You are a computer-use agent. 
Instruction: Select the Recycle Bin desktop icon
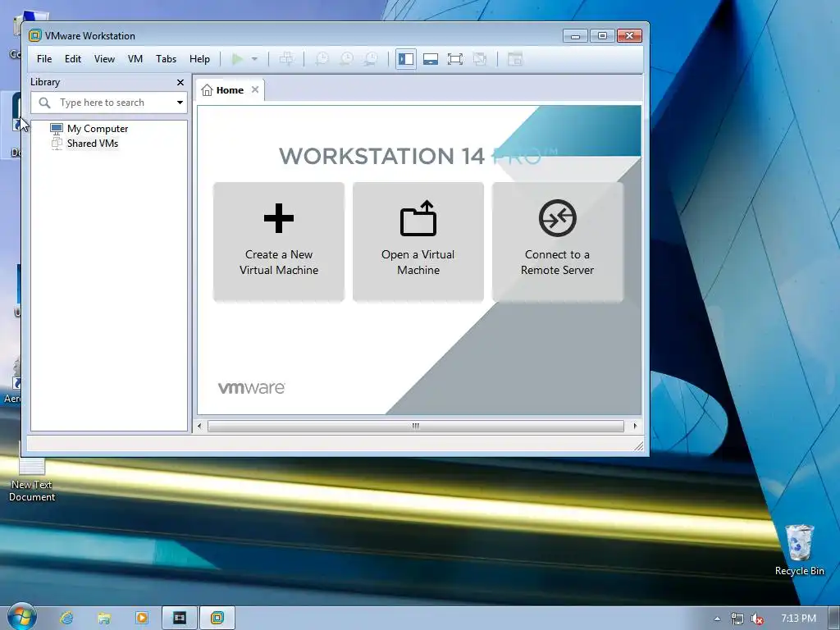799,550
